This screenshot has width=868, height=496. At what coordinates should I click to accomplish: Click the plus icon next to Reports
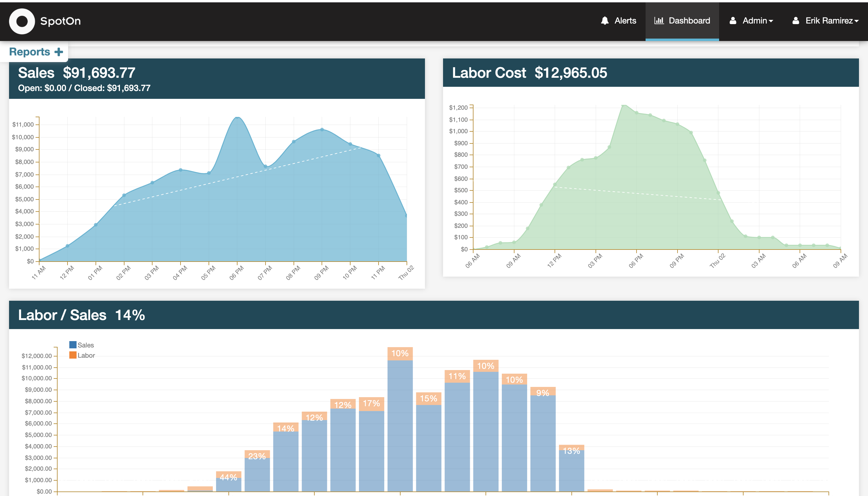pyautogui.click(x=59, y=52)
